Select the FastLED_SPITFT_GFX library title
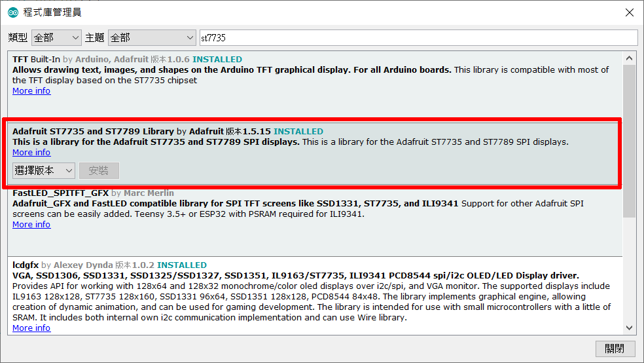 tap(60, 193)
